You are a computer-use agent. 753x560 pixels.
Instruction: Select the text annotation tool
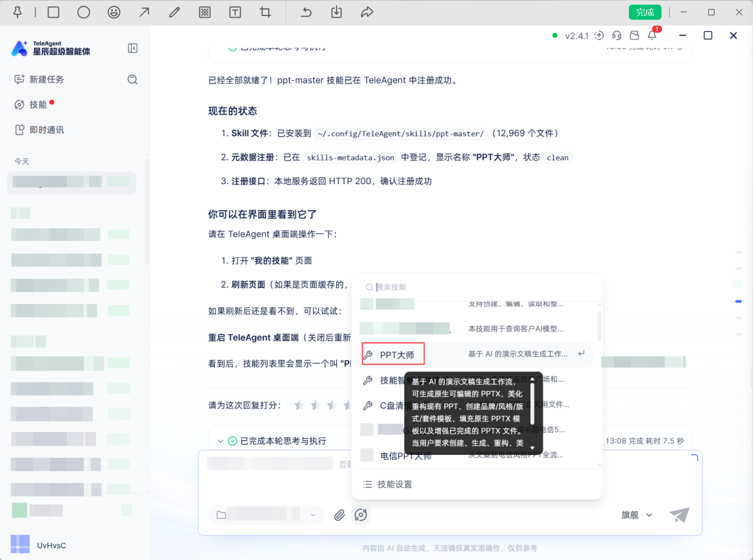tap(235, 12)
